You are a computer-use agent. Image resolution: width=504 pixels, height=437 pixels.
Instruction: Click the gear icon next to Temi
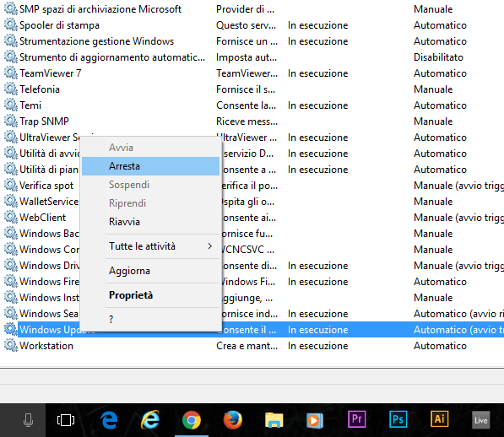pyautogui.click(x=11, y=105)
